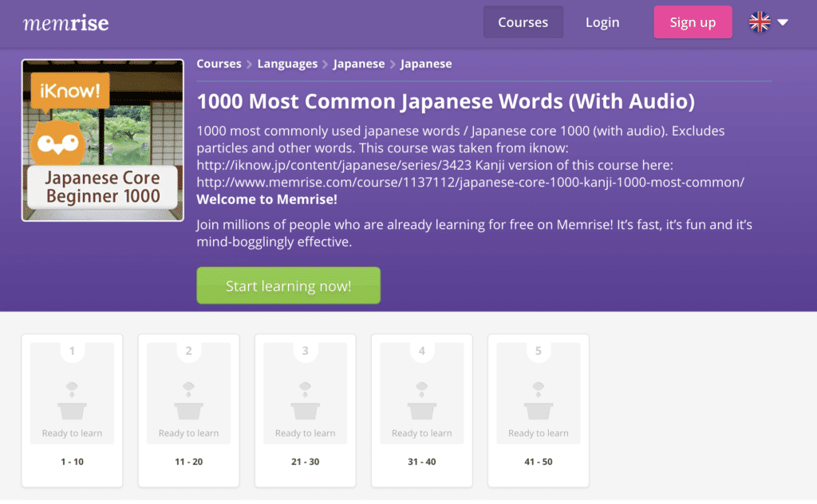Click Start learning now! button
This screenshot has height=504, width=817.
click(288, 285)
